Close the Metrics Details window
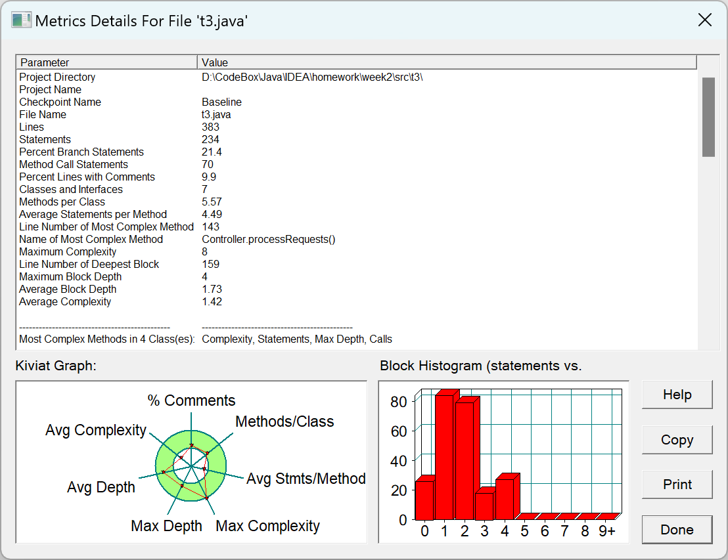This screenshot has height=560, width=728. [704, 20]
